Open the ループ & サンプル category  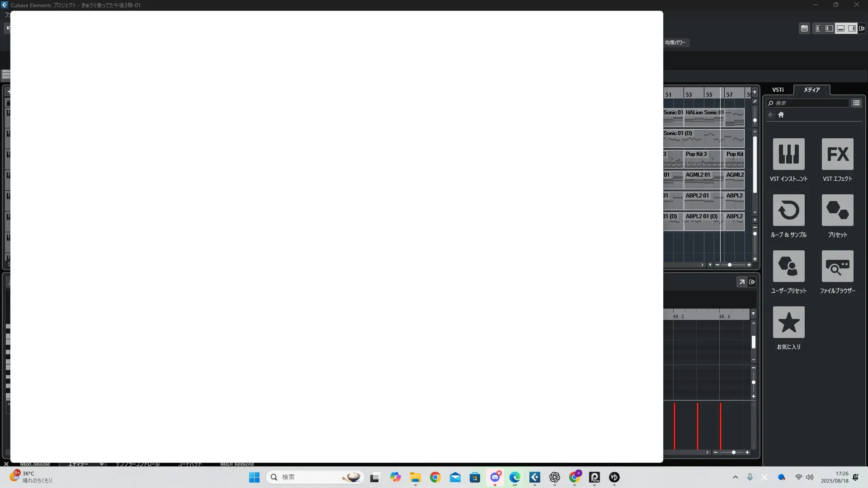click(x=788, y=211)
